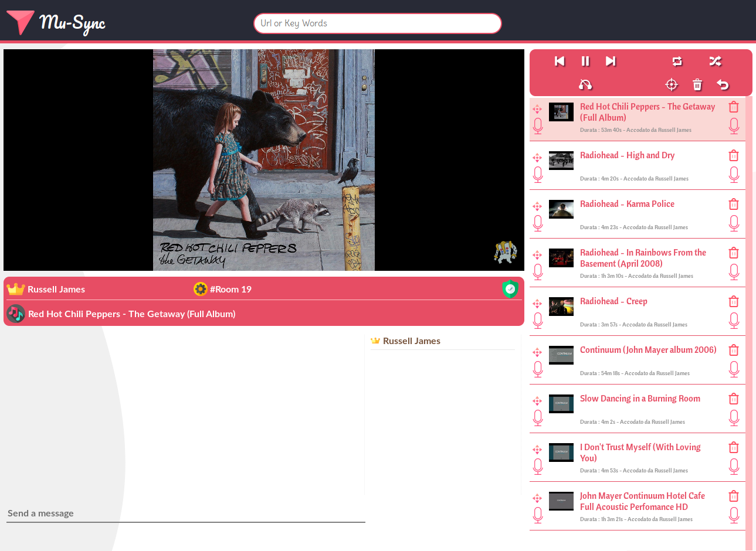Remove I Don't Trust Myself from queue
Image resolution: width=756 pixels, height=551 pixels.
[x=734, y=447]
